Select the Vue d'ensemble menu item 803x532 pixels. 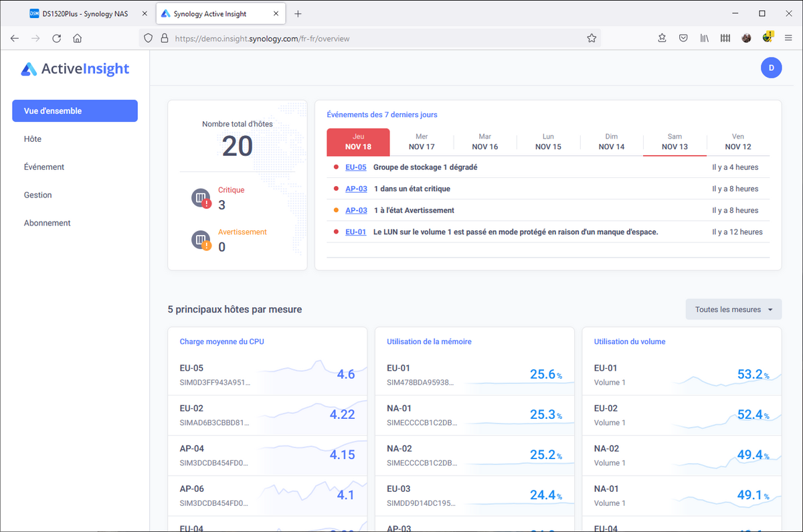tap(75, 111)
